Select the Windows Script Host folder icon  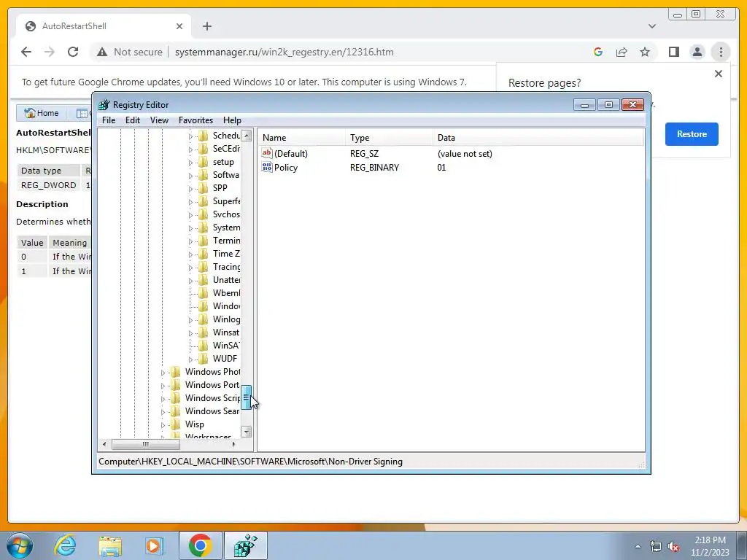click(x=176, y=397)
